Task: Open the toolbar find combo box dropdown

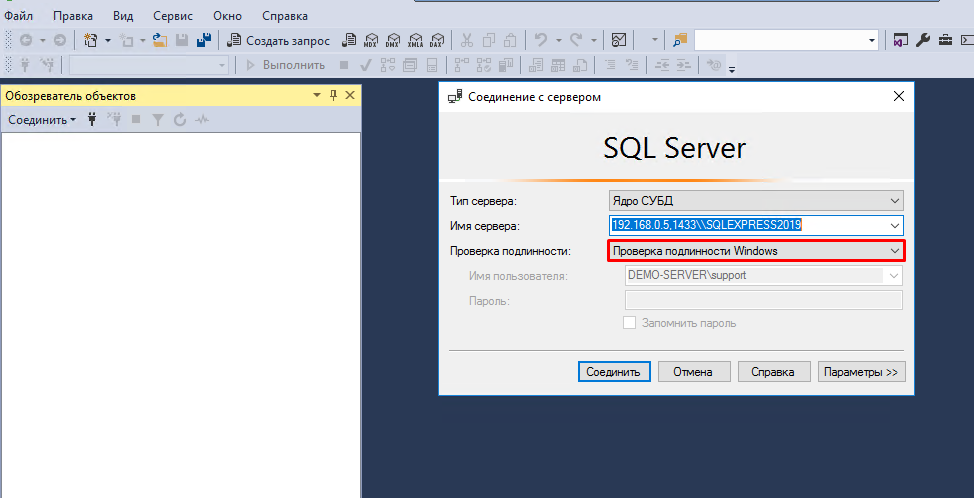Action: (x=872, y=40)
